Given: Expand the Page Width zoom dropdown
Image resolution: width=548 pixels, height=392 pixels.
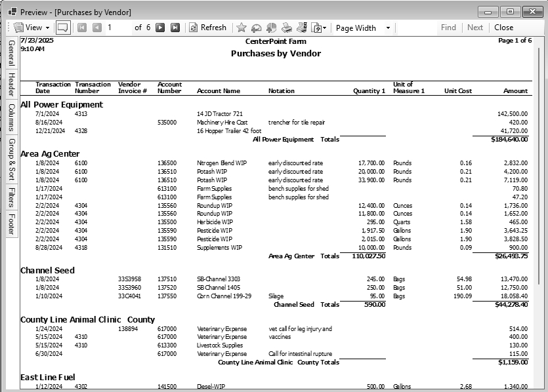Looking at the screenshot, I should coord(388,28).
